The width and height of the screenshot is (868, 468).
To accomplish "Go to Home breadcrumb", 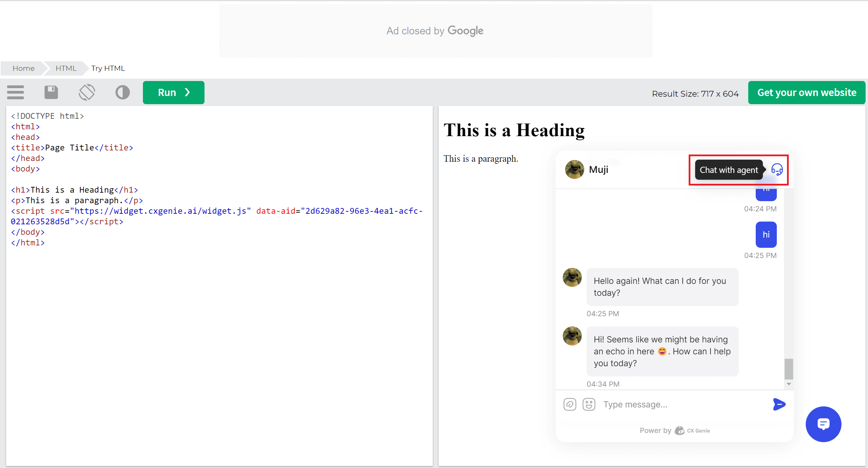I will coord(23,68).
